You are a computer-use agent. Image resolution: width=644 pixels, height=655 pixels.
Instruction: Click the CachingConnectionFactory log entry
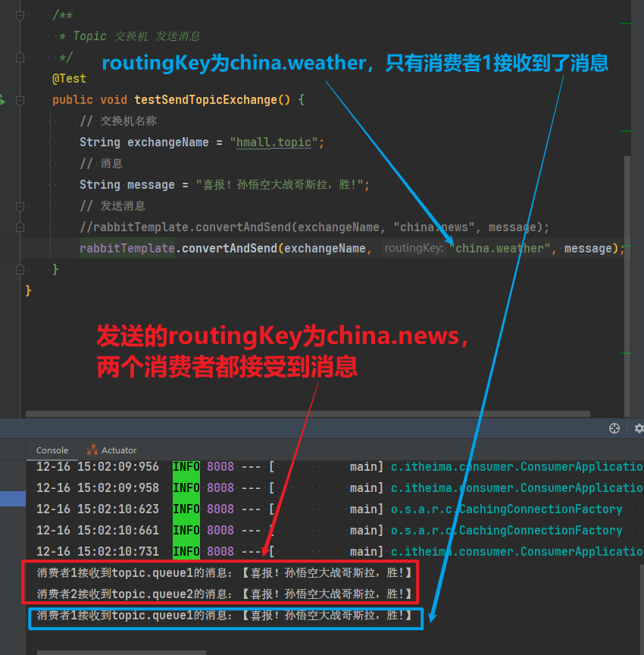tap(540, 509)
